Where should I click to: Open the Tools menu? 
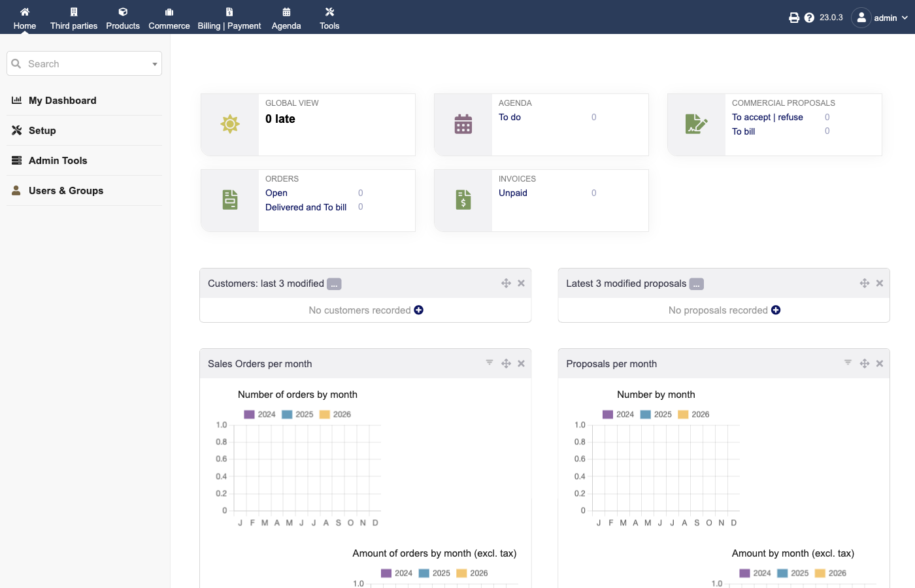tap(329, 18)
